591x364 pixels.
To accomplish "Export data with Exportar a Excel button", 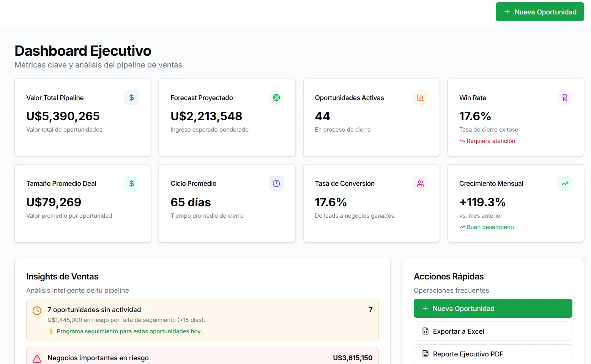I will [x=493, y=331].
